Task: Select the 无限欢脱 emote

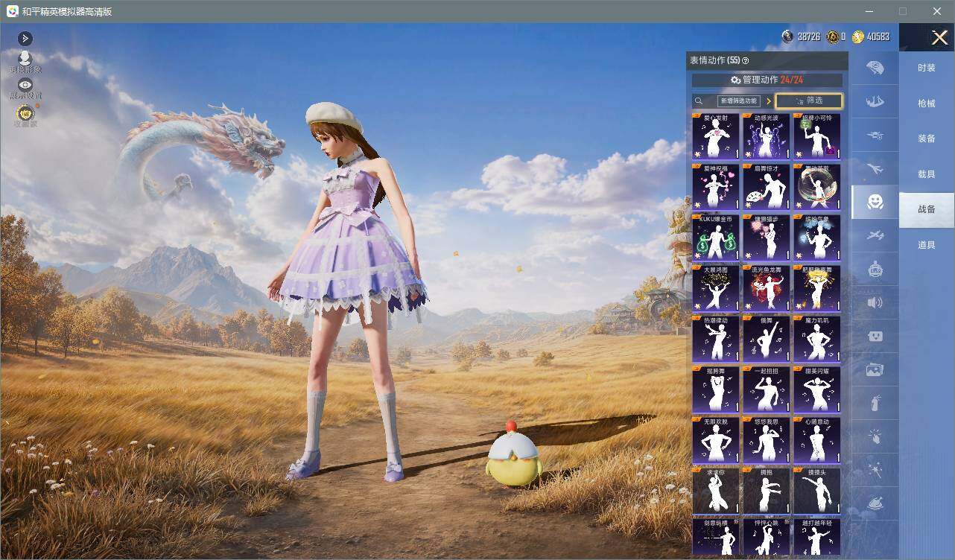Action: point(716,440)
